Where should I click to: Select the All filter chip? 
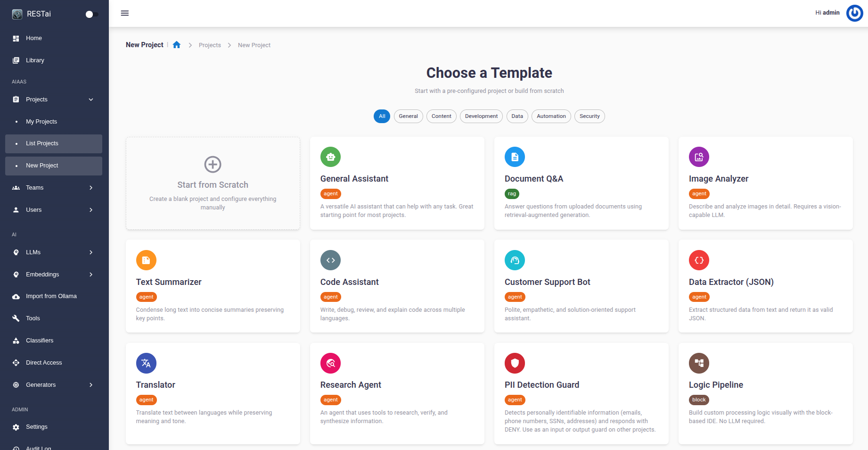pos(382,117)
